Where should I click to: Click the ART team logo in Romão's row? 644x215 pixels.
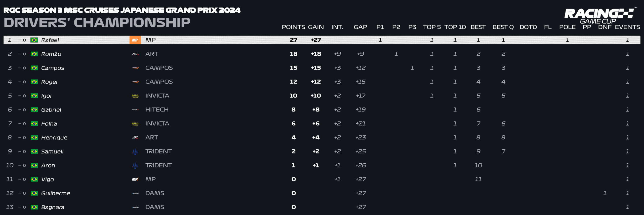pos(135,54)
